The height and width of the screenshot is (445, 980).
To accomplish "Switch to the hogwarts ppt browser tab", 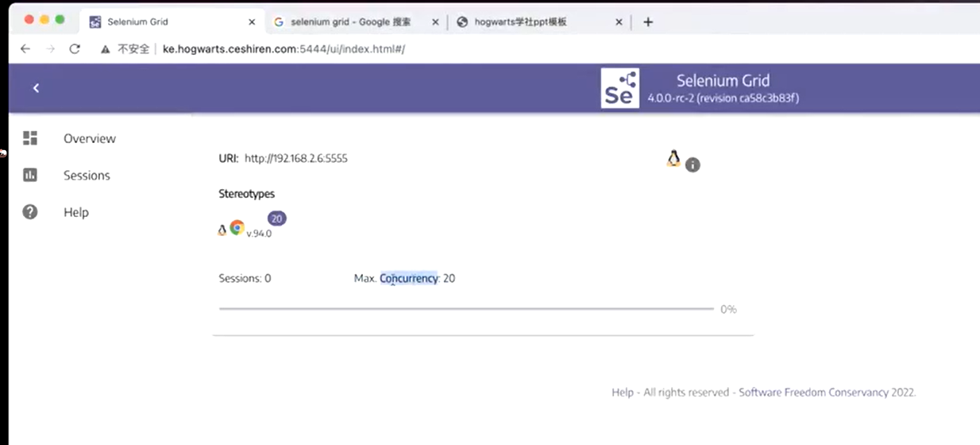I will [x=539, y=22].
